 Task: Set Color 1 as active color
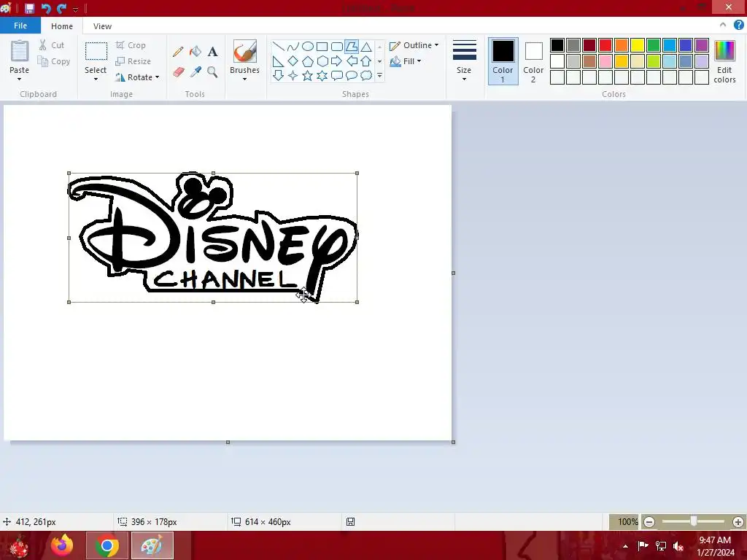[x=503, y=61]
